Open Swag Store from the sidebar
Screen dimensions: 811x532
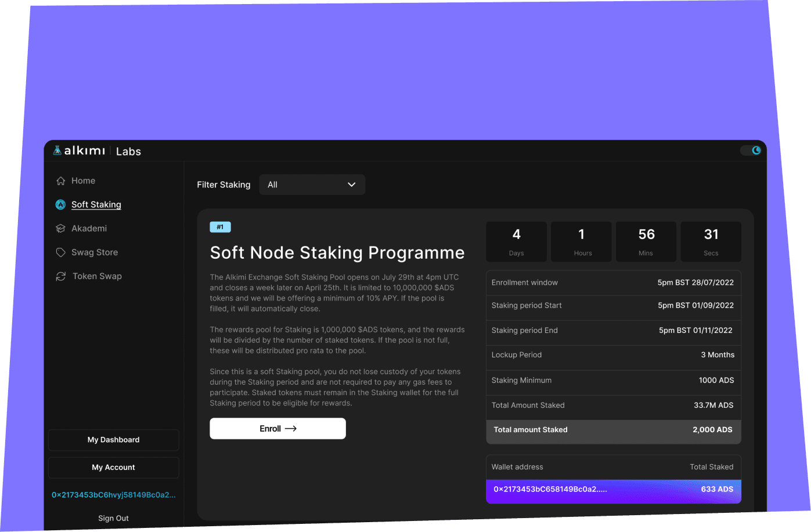(x=95, y=252)
